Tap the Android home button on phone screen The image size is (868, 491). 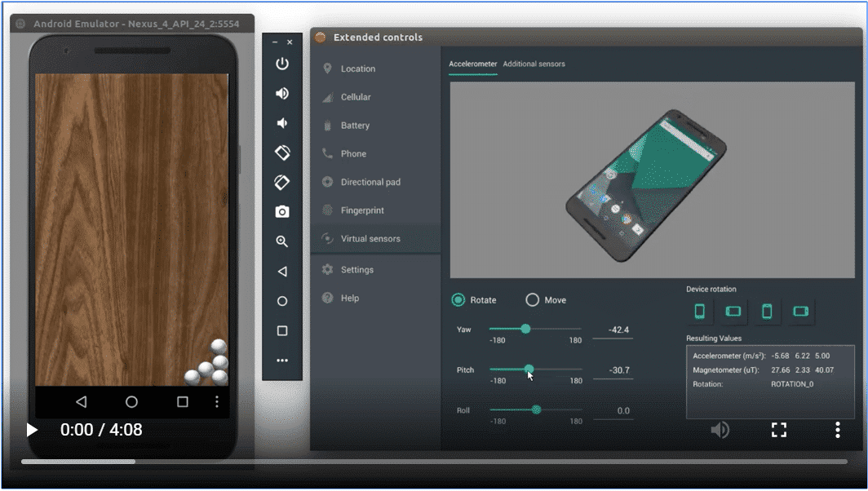pos(131,402)
